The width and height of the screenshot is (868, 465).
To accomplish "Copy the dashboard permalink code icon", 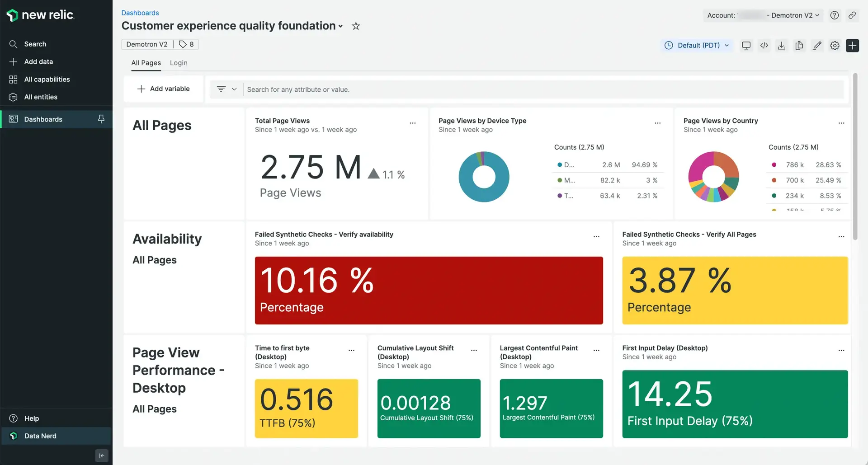I will pos(764,45).
